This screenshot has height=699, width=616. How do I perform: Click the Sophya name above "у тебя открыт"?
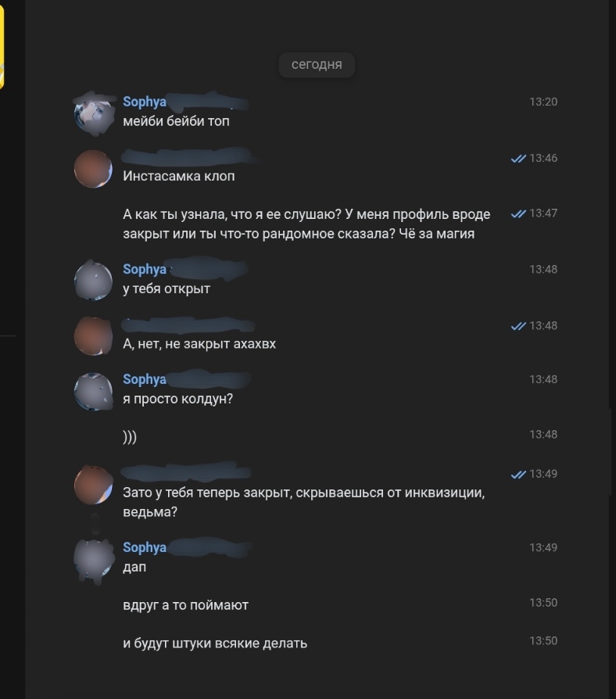point(145,269)
